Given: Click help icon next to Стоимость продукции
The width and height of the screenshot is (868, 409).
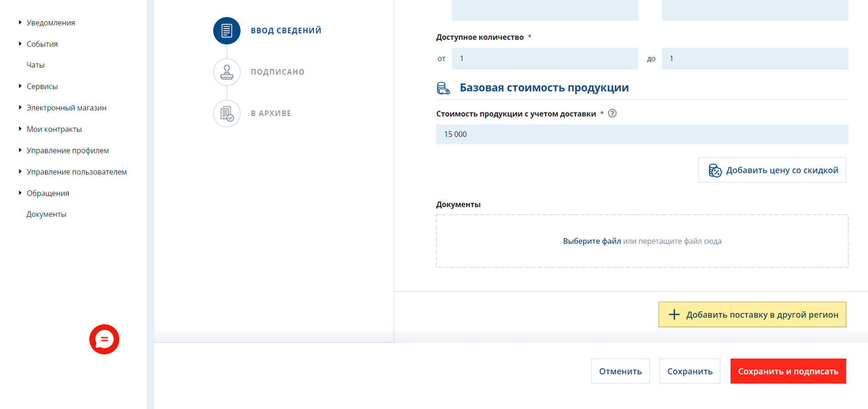Looking at the screenshot, I should point(612,114).
